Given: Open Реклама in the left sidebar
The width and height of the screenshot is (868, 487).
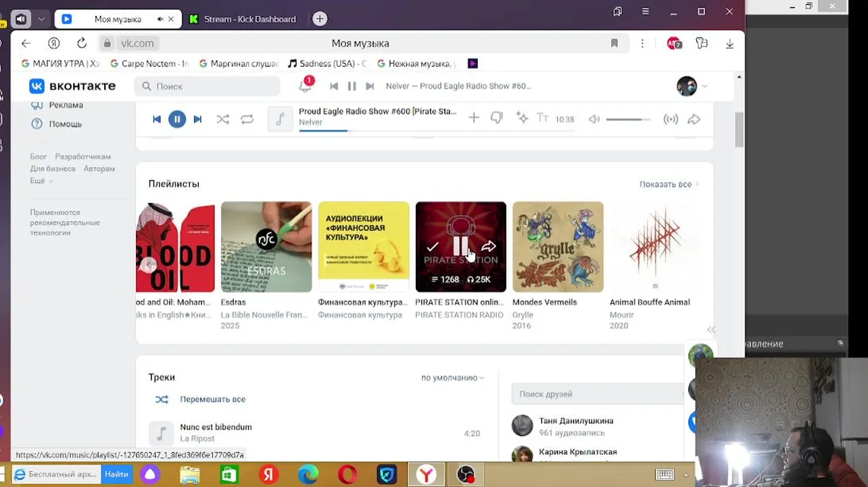Looking at the screenshot, I should (x=66, y=105).
